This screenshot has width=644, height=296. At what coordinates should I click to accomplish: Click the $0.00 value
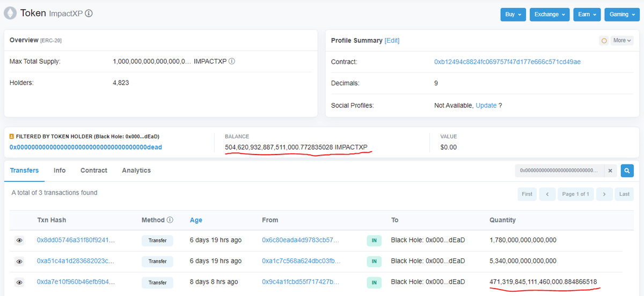[x=448, y=147]
